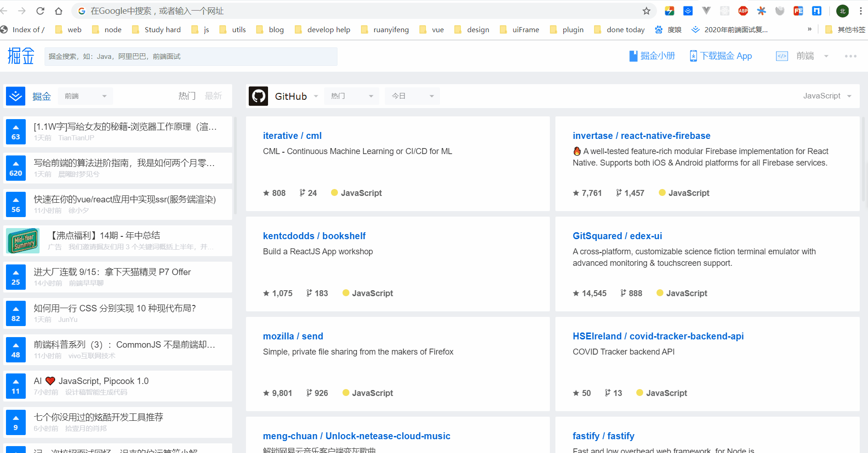
Task: Bookmark this page with the star icon
Action: coord(646,11)
